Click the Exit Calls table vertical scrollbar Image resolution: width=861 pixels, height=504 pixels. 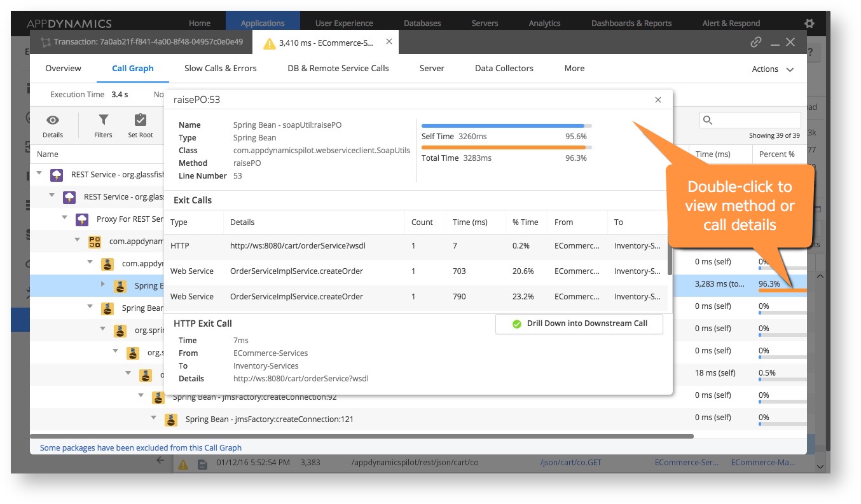670,254
